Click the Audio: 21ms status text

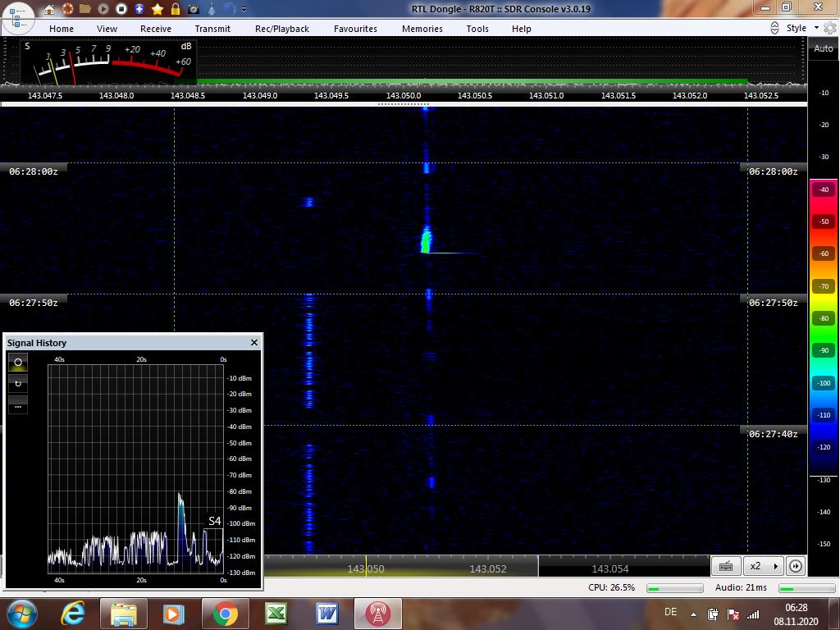[x=741, y=587]
